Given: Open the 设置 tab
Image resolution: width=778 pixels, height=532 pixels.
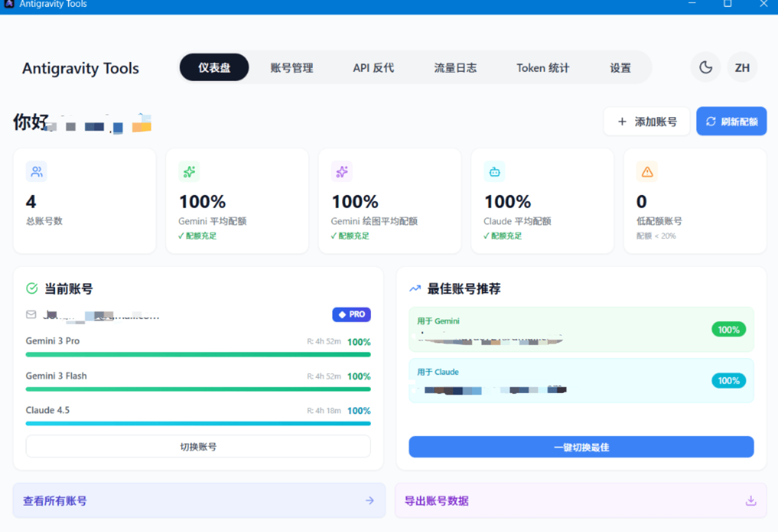Looking at the screenshot, I should pos(620,68).
